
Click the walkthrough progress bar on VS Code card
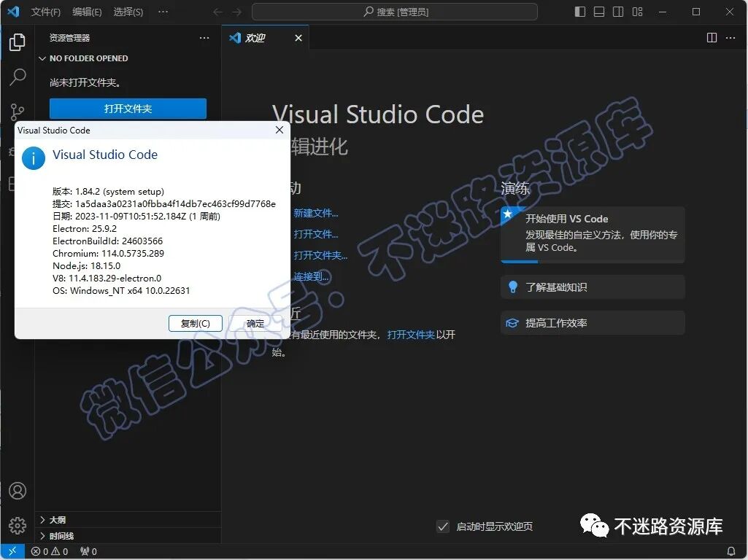click(x=593, y=261)
